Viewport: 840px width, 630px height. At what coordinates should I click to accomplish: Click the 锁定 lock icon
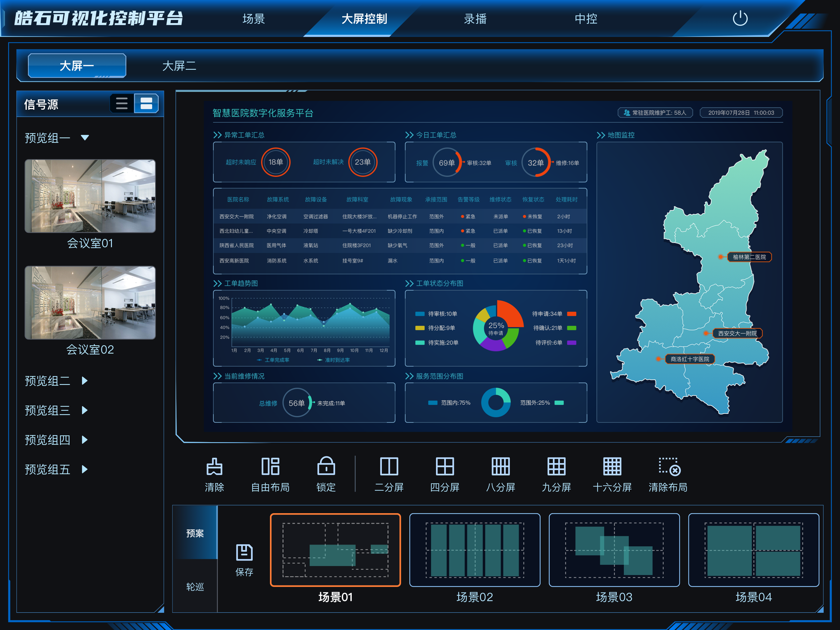pyautogui.click(x=326, y=466)
